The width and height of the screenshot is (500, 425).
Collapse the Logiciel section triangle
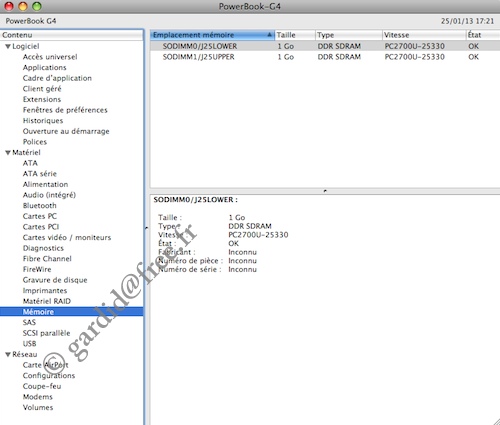tap(8, 47)
